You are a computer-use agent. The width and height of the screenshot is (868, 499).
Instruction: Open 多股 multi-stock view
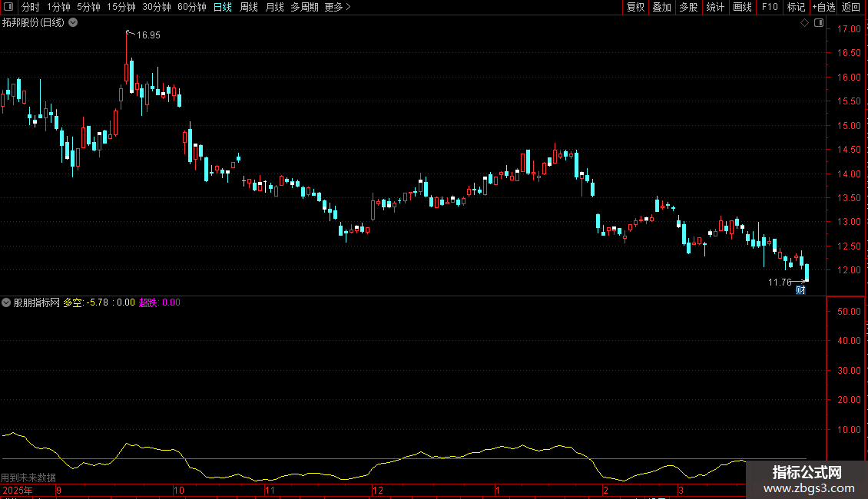coord(689,7)
